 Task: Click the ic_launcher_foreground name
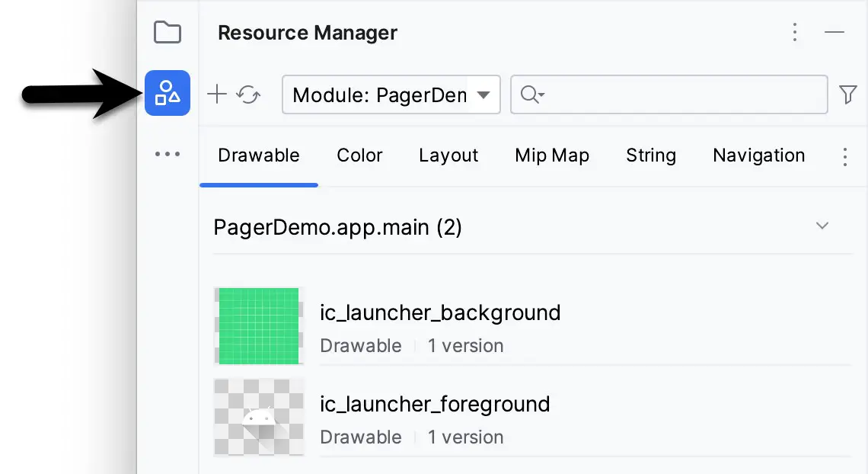click(435, 404)
